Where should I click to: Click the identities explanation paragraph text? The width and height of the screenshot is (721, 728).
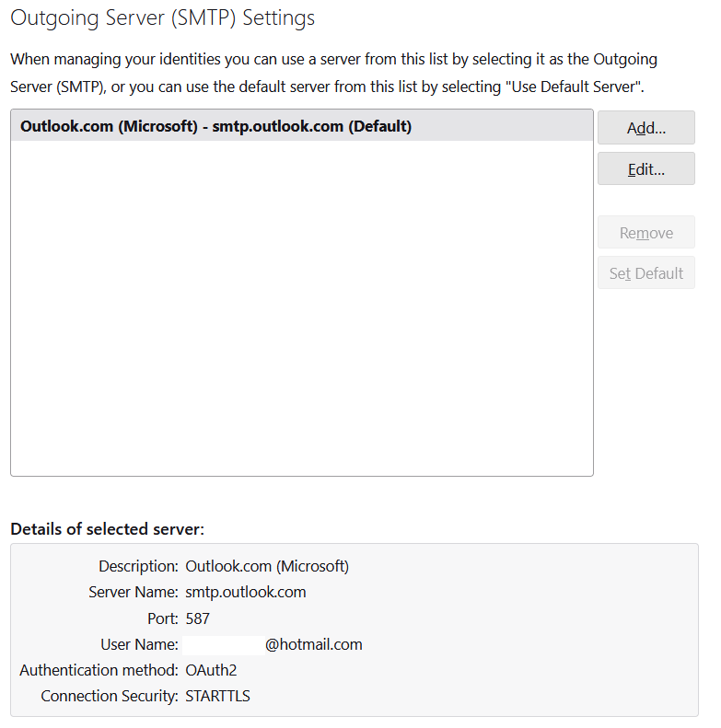click(x=333, y=73)
